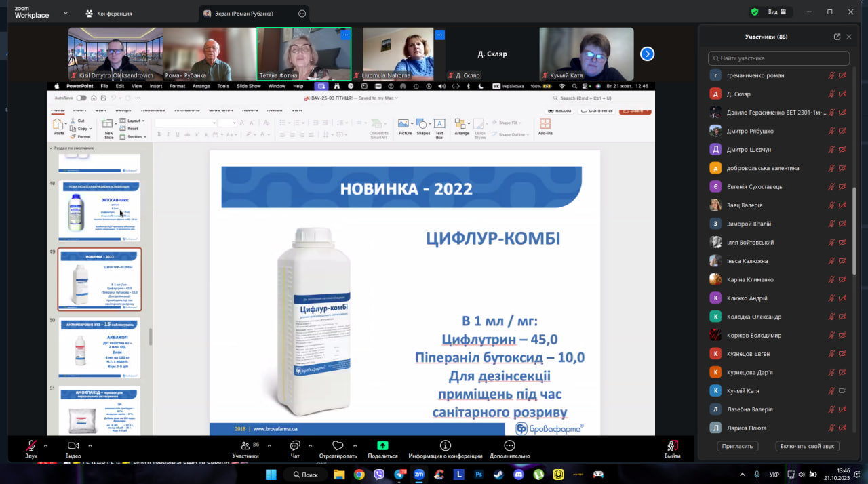The height and width of the screenshot is (484, 868).
Task: Click the Пригласить button
Action: click(x=737, y=446)
